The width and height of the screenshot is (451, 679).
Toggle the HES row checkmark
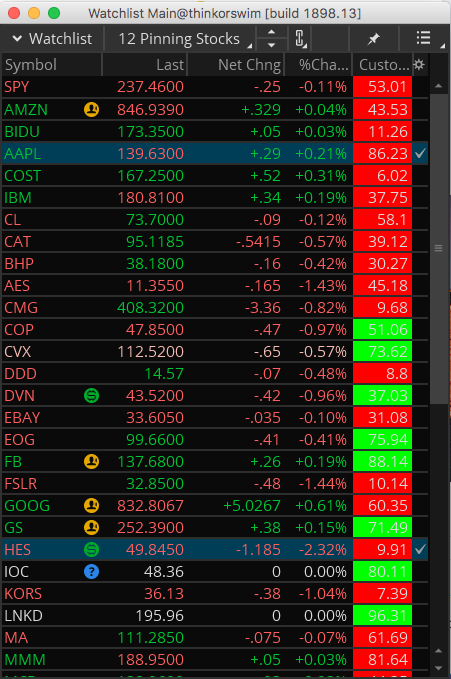click(420, 549)
